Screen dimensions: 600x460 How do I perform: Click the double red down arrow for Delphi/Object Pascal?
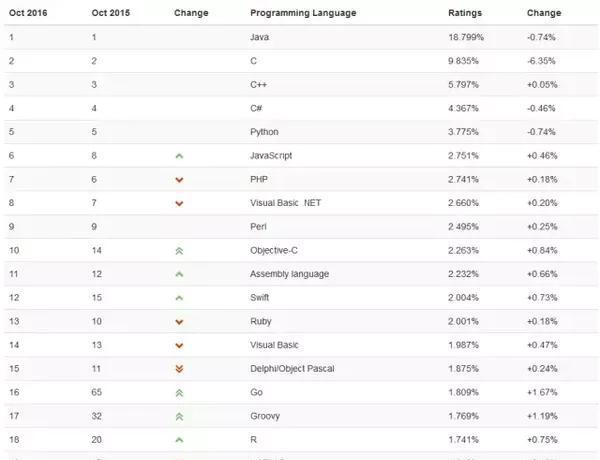[179, 369]
